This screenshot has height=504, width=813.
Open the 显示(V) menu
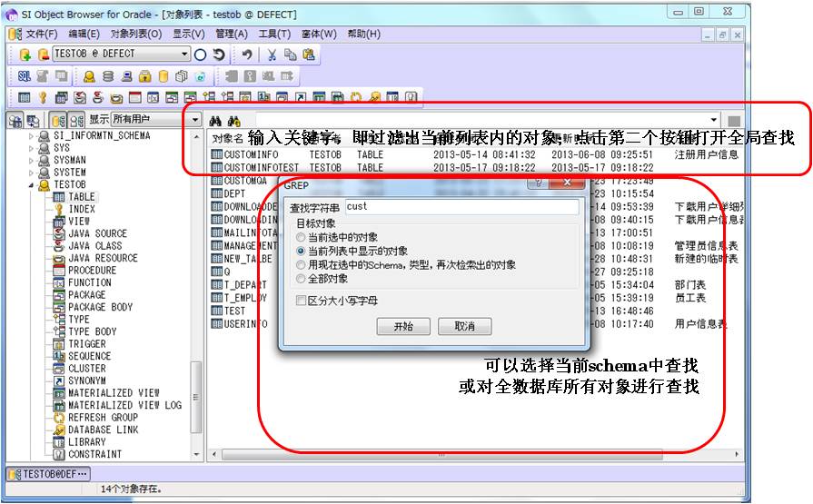click(x=189, y=34)
